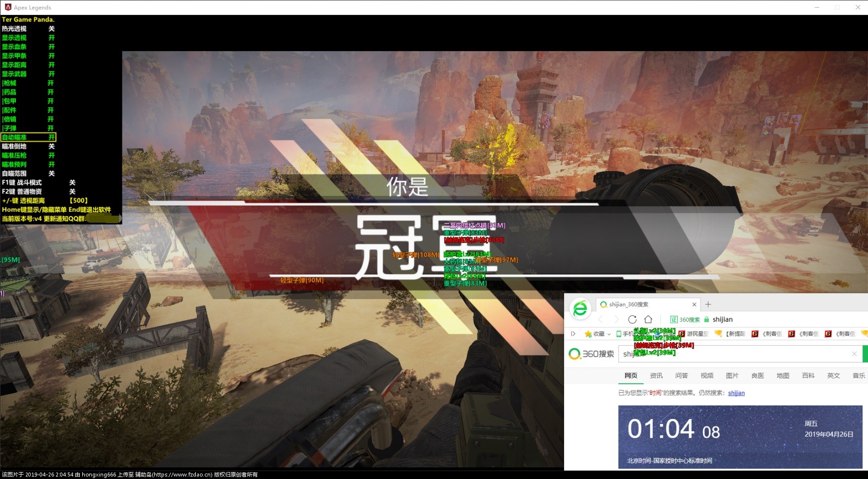This screenshot has width=868, height=479.
Task: Toggle the 药品 menu row
Action: 28,92
